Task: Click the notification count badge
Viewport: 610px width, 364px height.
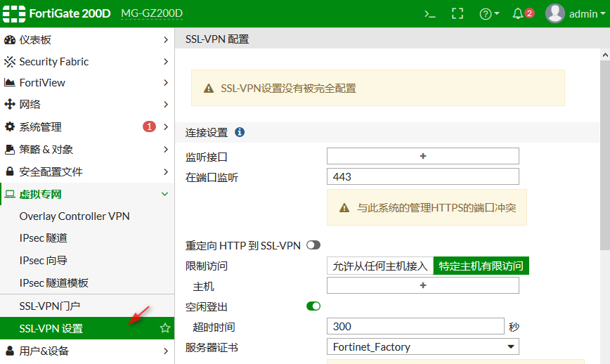Action: click(529, 13)
